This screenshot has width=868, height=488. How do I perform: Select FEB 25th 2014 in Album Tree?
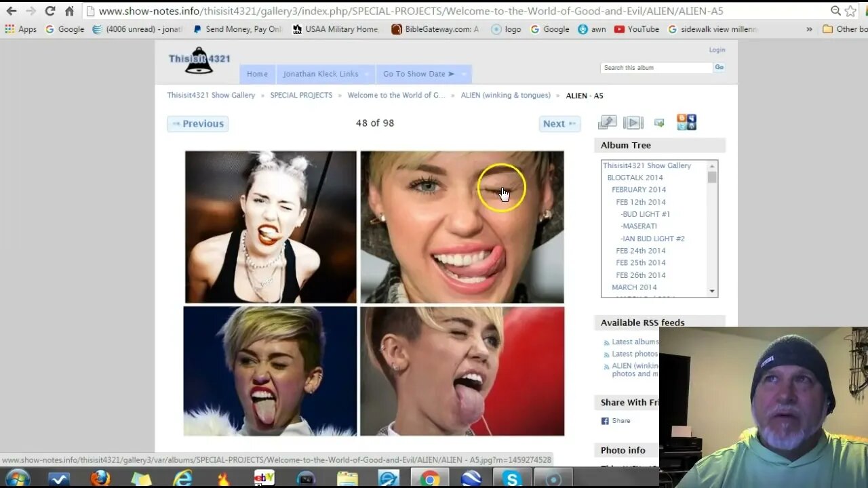tap(641, 263)
